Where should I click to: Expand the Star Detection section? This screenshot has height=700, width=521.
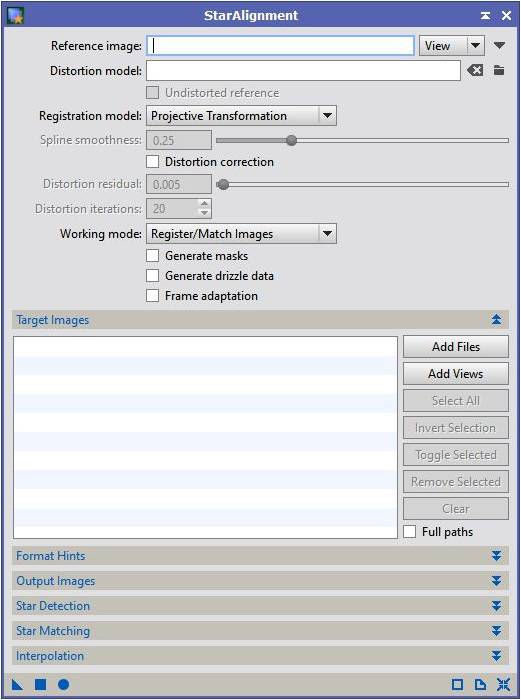(260, 606)
